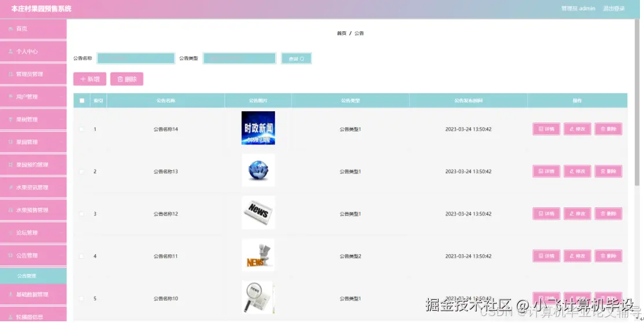Expand the 个人中心 menu arrow
This screenshot has height=323, width=644.
[61, 52]
